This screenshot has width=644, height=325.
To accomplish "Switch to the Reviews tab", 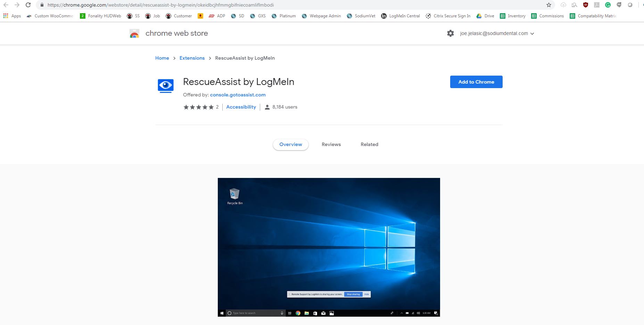I will click(x=331, y=144).
